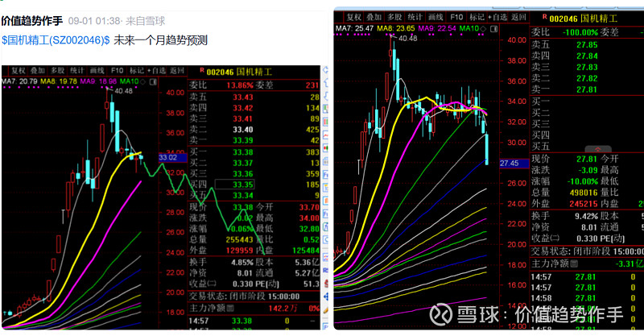Select the 买一 price 33.38 in the left order book

243,152
